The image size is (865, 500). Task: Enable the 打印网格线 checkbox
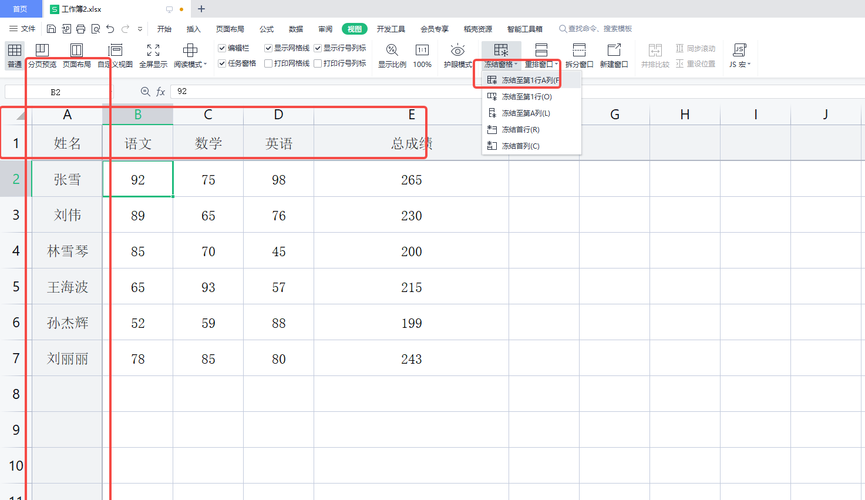[268, 63]
